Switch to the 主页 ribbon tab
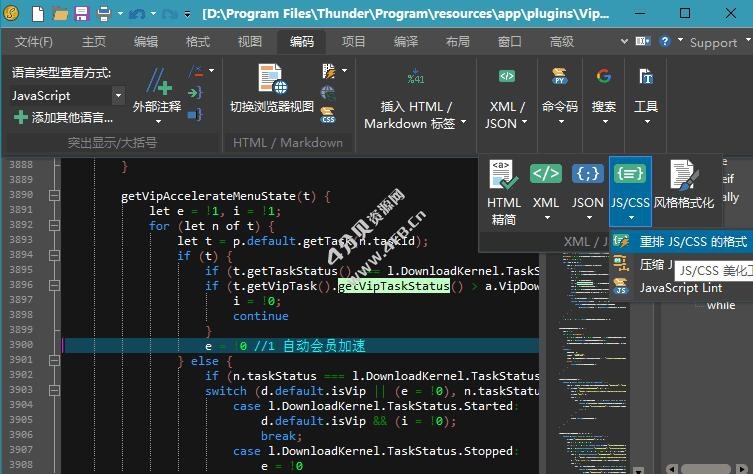 pyautogui.click(x=94, y=42)
